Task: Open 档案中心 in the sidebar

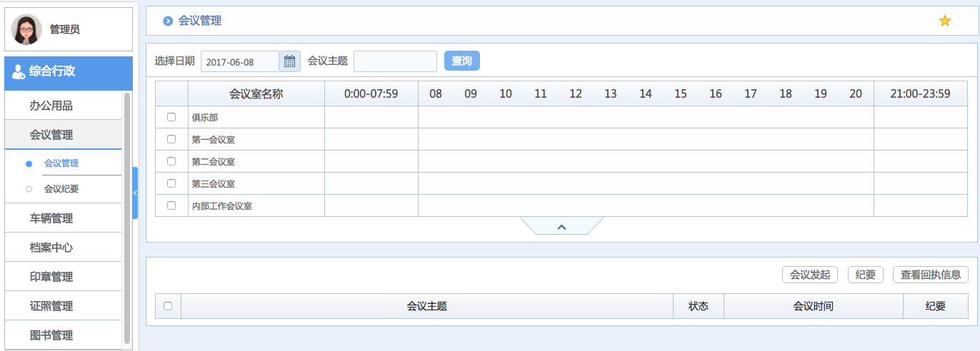Action: coord(51,248)
